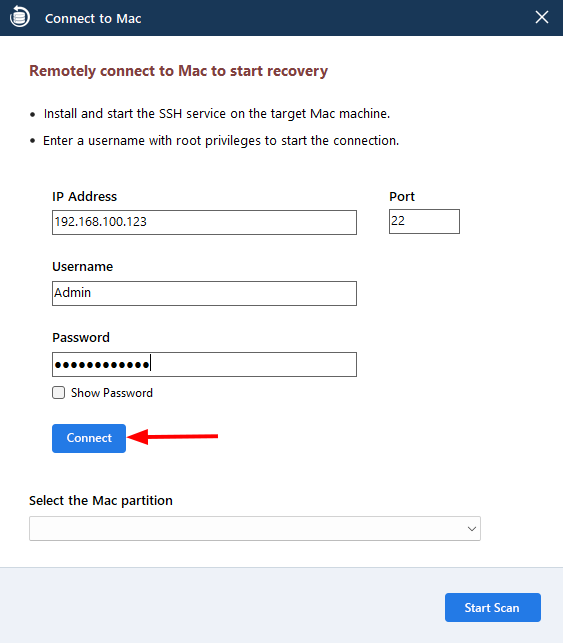Viewport: 563px width, 643px height.
Task: Click the 'Show Password' label text
Action: pyautogui.click(x=112, y=393)
